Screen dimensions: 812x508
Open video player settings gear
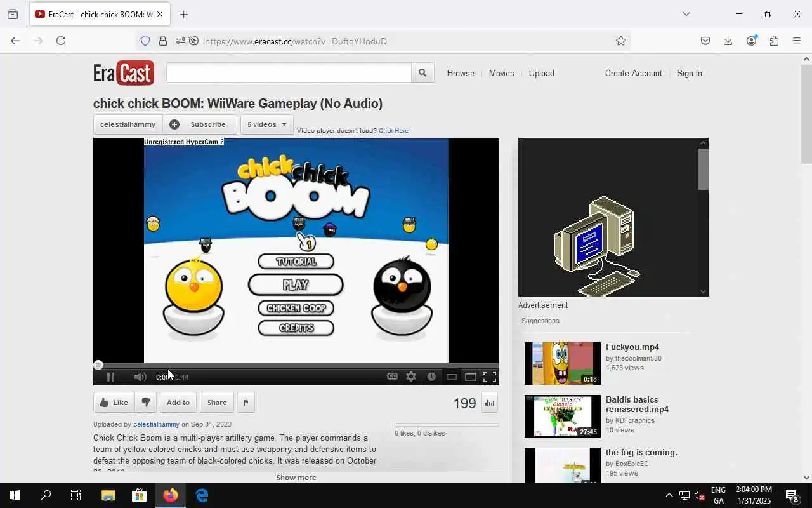pyautogui.click(x=411, y=377)
